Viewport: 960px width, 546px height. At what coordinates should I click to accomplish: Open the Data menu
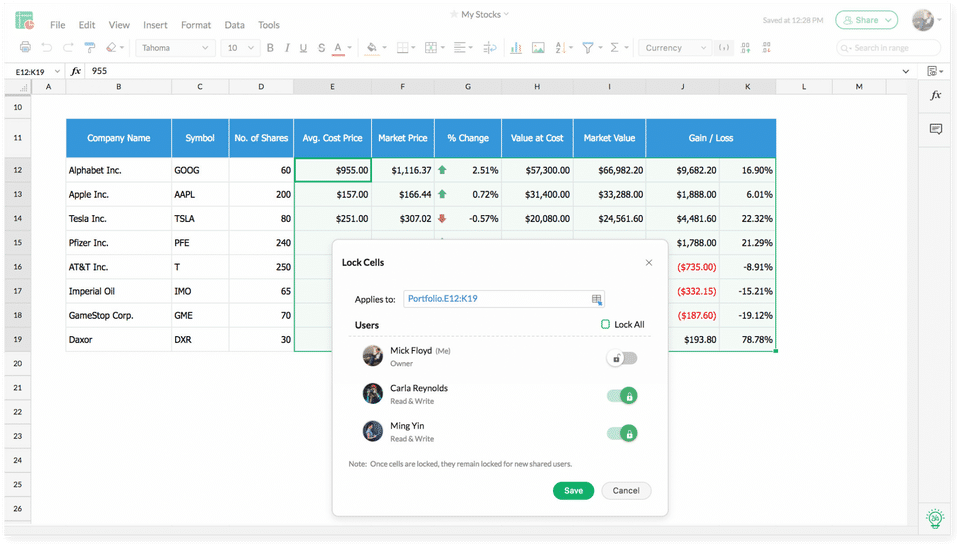pyautogui.click(x=234, y=25)
